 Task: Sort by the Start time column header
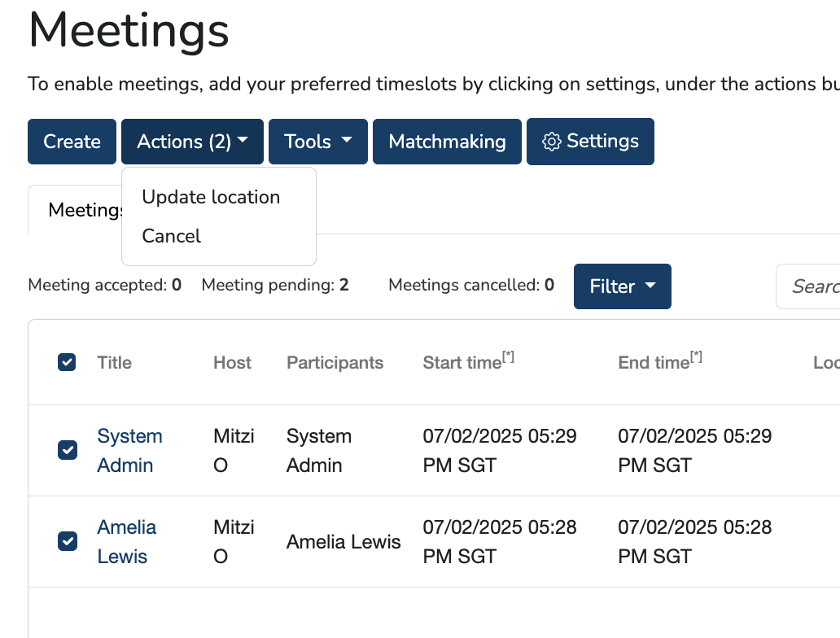tap(462, 363)
